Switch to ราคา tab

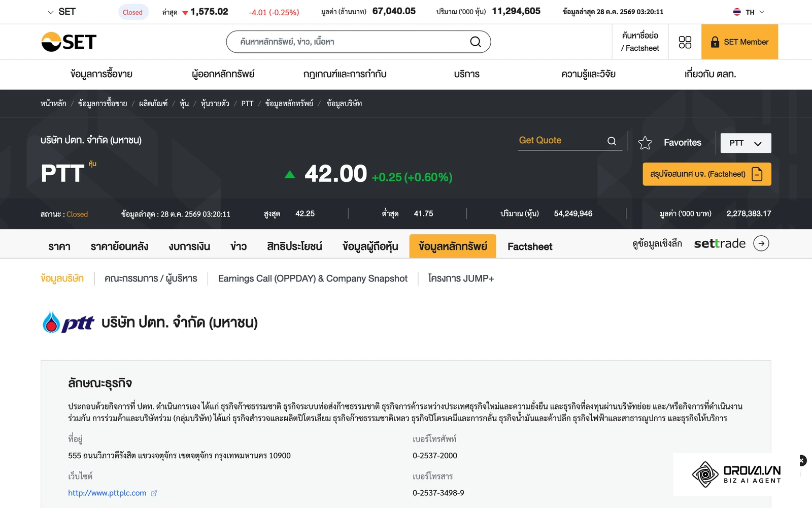59,246
